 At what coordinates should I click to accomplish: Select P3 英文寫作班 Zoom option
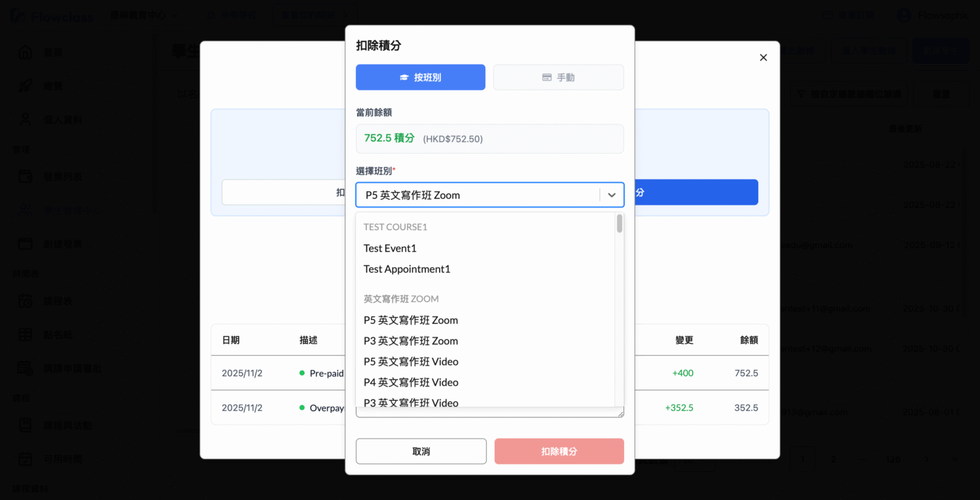click(x=410, y=341)
